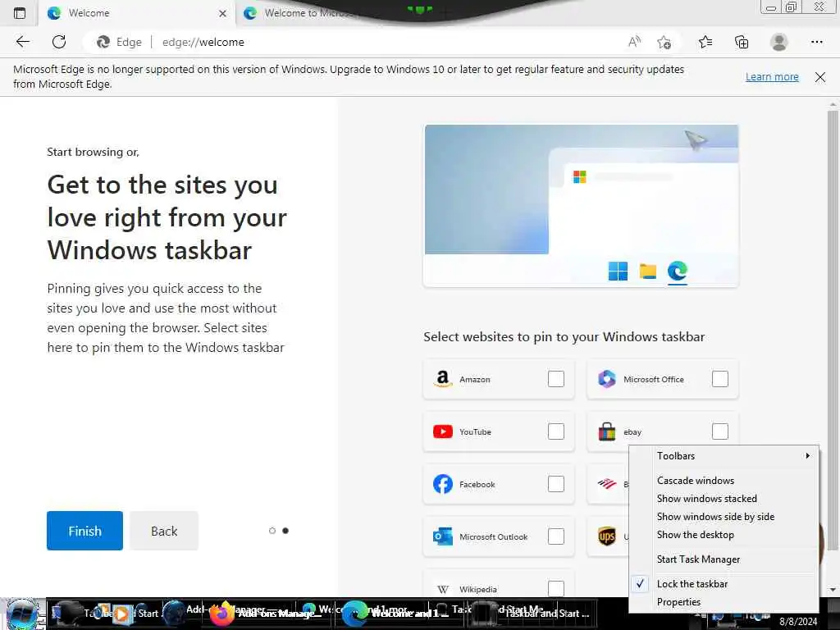Image resolution: width=840 pixels, height=630 pixels.
Task: Open the tab actions menu icon
Action: point(20,13)
